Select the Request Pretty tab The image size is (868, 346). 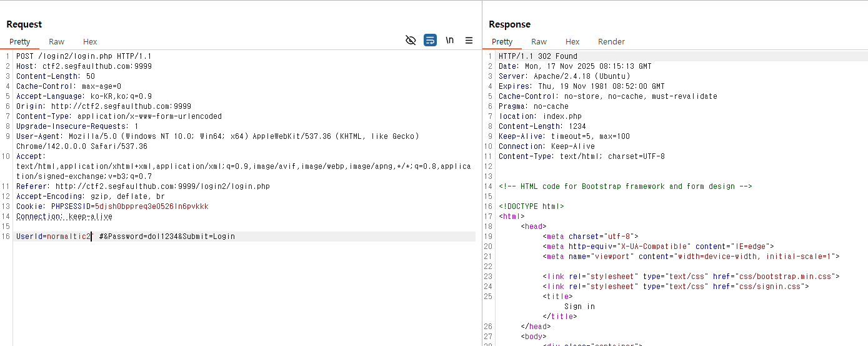pyautogui.click(x=20, y=42)
